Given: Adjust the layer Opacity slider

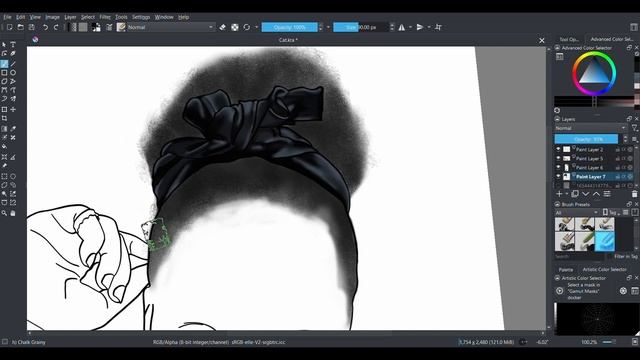Looking at the screenshot, I should pyautogui.click(x=586, y=139).
